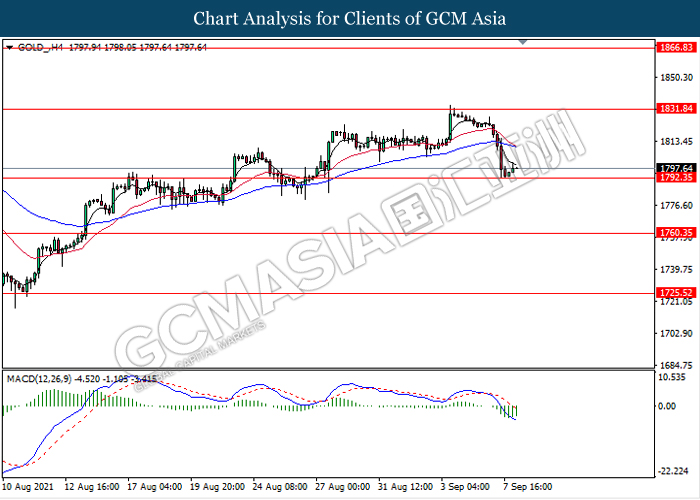Click the dropdown triangle before GOLD_H4
The image size is (700, 500).
point(10,47)
